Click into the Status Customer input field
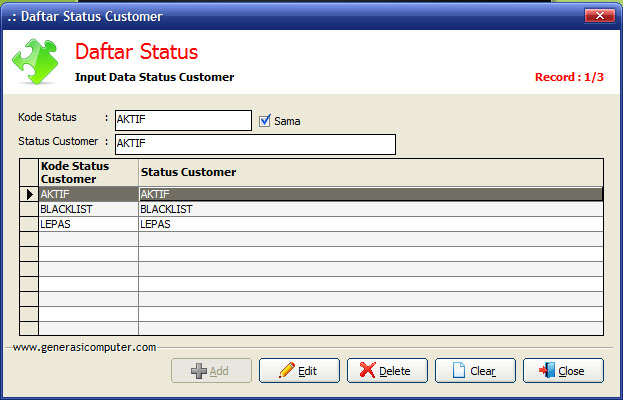This screenshot has height=400, width=623. click(x=255, y=144)
